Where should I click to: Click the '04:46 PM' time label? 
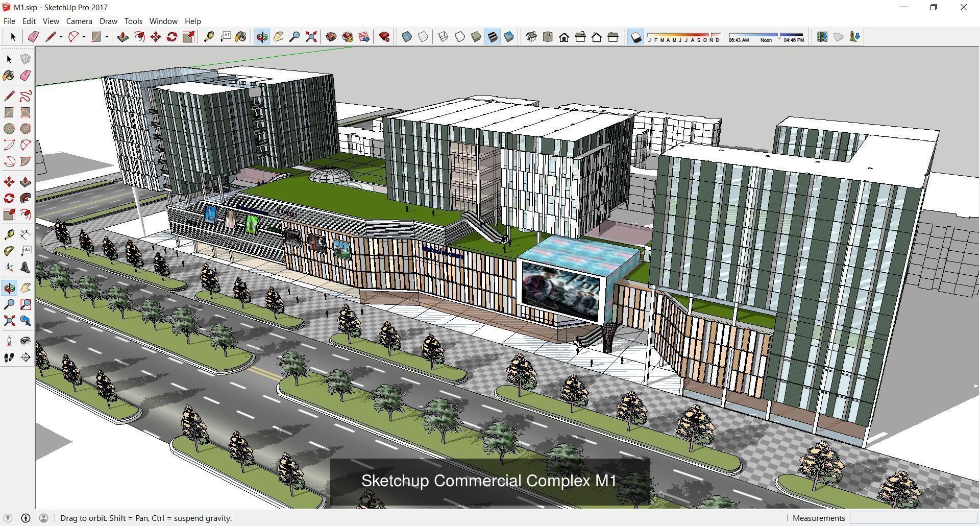(x=794, y=40)
